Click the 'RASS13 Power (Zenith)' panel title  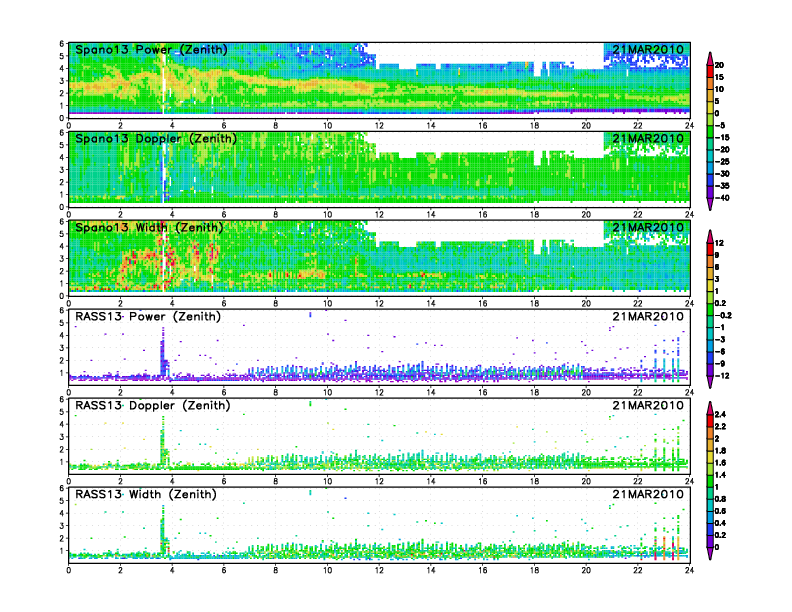coord(147,317)
